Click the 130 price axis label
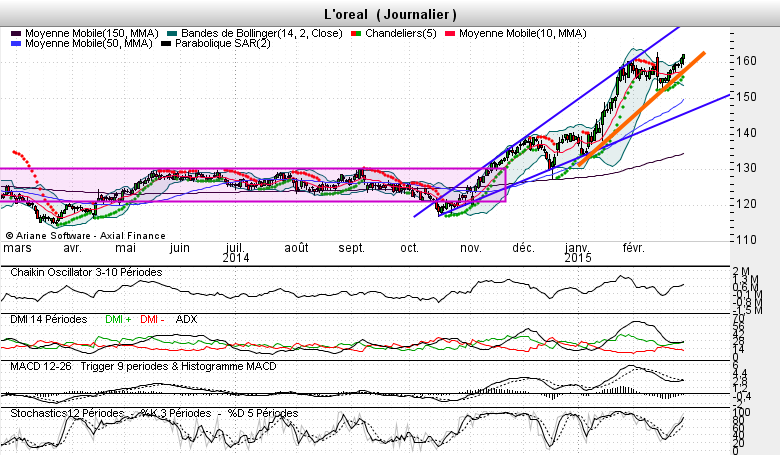This screenshot has height=455, width=780. [x=746, y=168]
